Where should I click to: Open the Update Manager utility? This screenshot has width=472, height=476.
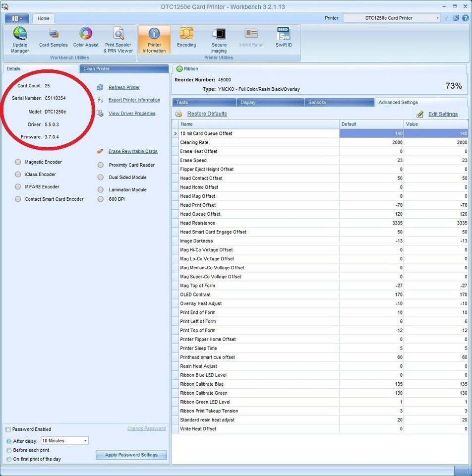click(x=20, y=40)
